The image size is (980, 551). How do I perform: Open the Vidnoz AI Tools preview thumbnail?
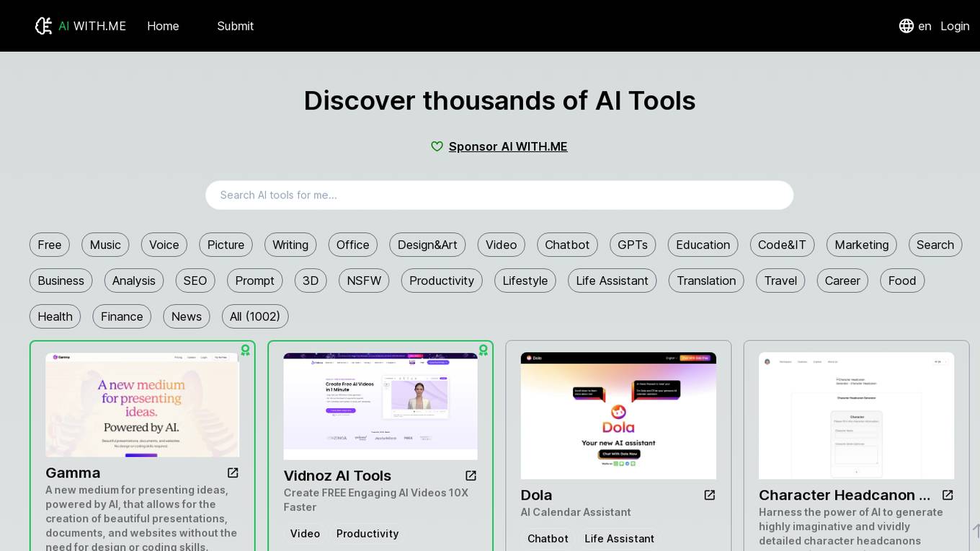click(x=380, y=406)
